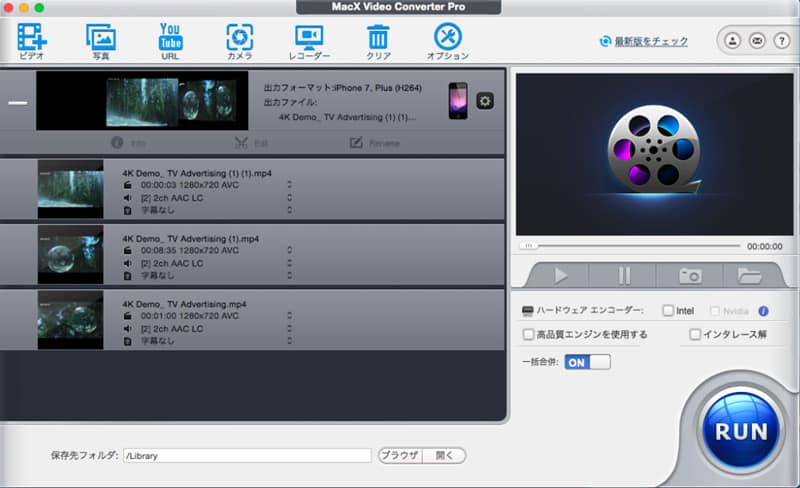Open video track stepper for 00:00:03 file
This screenshot has width=800, height=488.
tap(289, 185)
